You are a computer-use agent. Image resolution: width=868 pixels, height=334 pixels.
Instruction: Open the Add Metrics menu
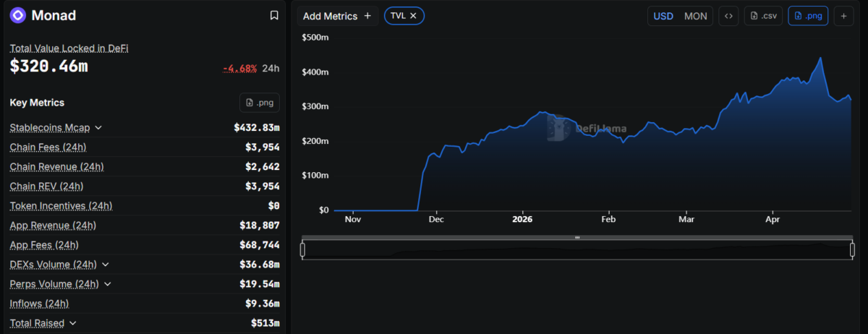(x=337, y=16)
